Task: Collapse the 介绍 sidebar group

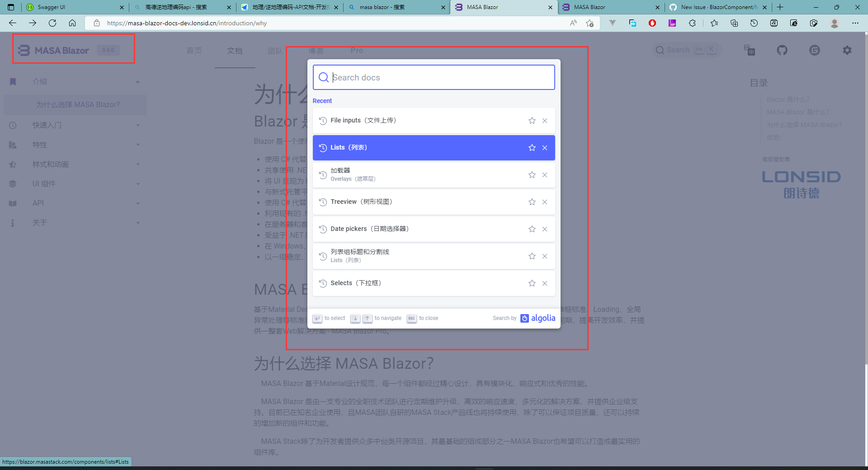Action: [x=75, y=82]
